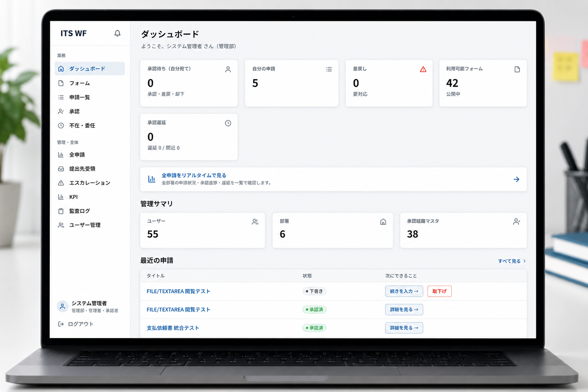
Task: Click 詳細を見る for 支払依頼書 統合テスト
Action: pyautogui.click(x=404, y=328)
